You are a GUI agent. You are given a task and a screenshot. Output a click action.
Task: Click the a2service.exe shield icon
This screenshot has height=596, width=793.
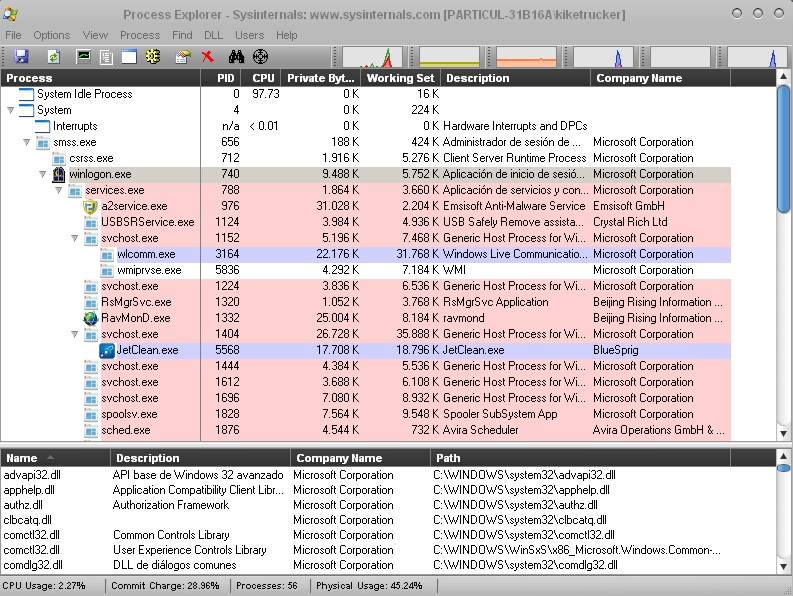pos(90,206)
